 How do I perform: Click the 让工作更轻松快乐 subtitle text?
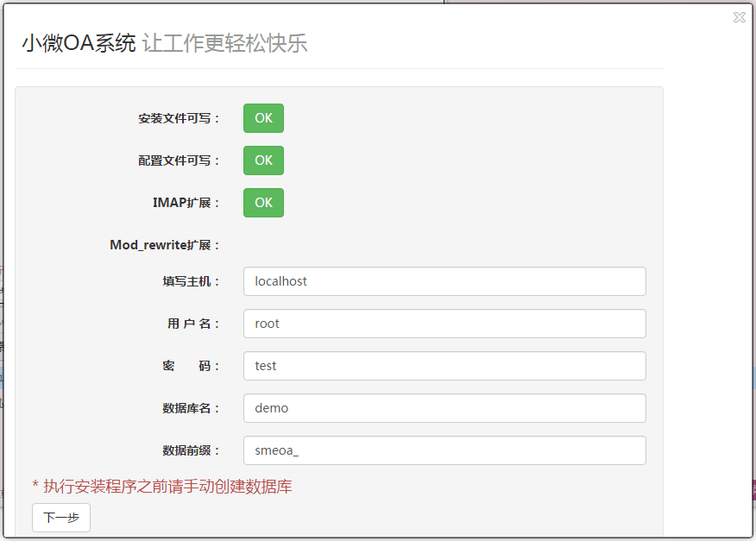click(224, 43)
